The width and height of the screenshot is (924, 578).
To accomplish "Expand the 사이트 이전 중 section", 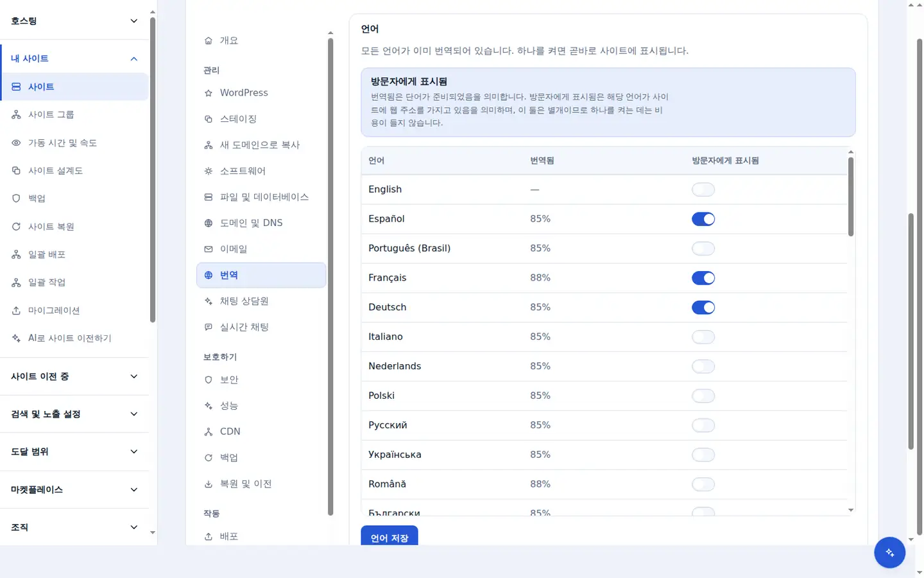I will pyautogui.click(x=74, y=376).
